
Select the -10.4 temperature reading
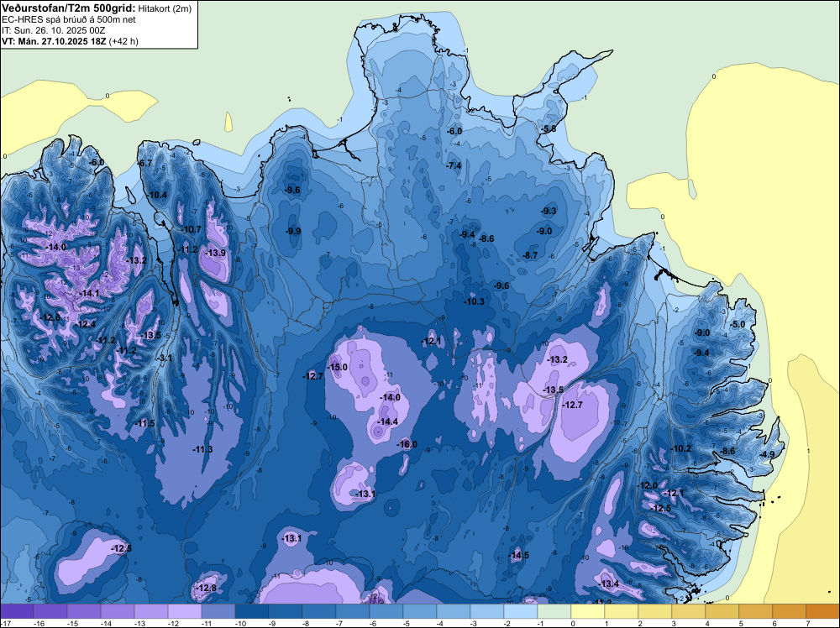[157, 195]
